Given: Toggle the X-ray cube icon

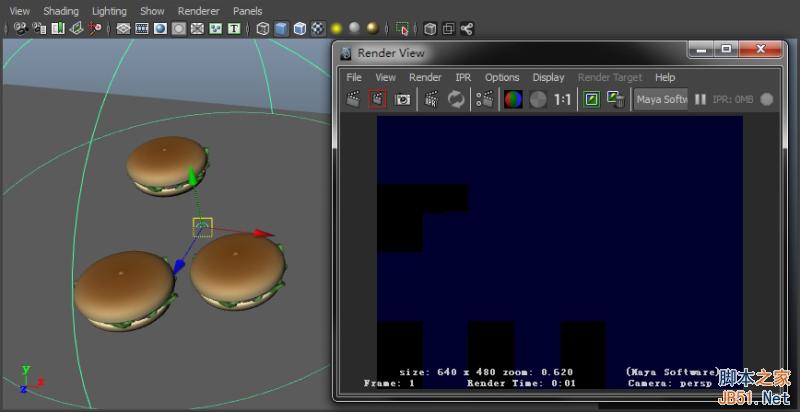Looking at the screenshot, I should (430, 29).
